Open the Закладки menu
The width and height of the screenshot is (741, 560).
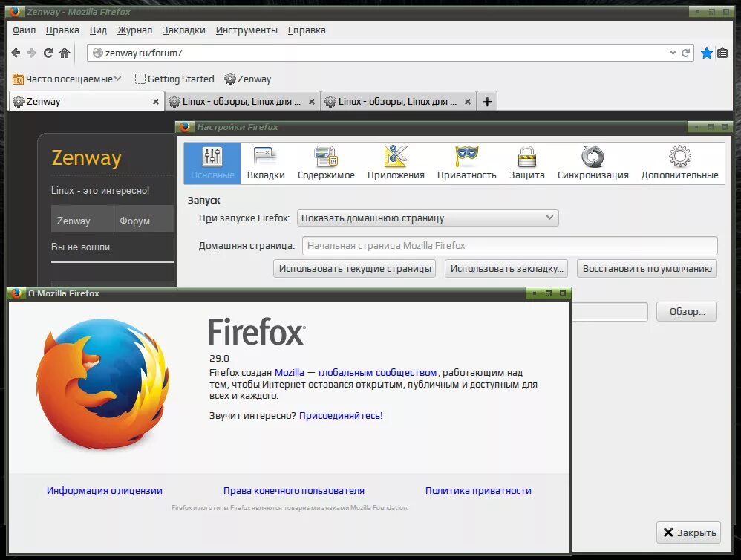click(184, 30)
